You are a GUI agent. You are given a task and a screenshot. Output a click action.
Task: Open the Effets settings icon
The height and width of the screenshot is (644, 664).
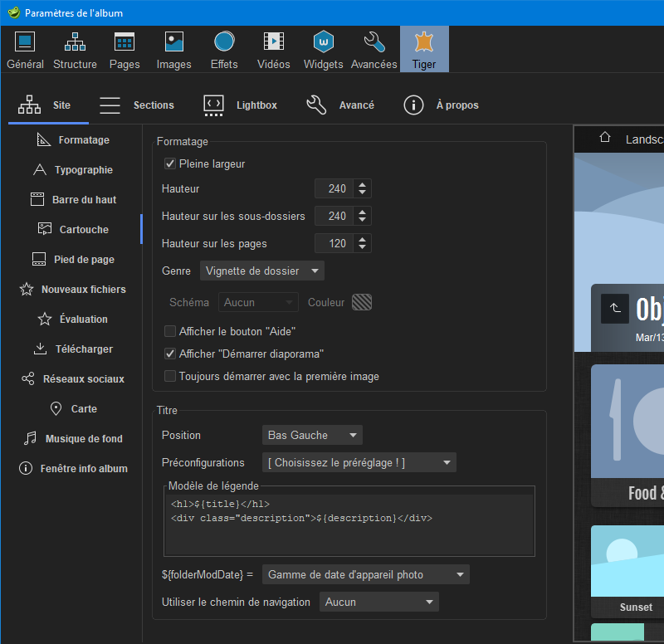tap(224, 49)
